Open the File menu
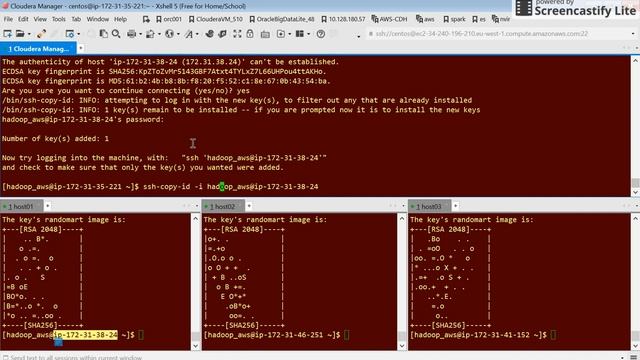This screenshot has height=360, width=640. point(8,19)
